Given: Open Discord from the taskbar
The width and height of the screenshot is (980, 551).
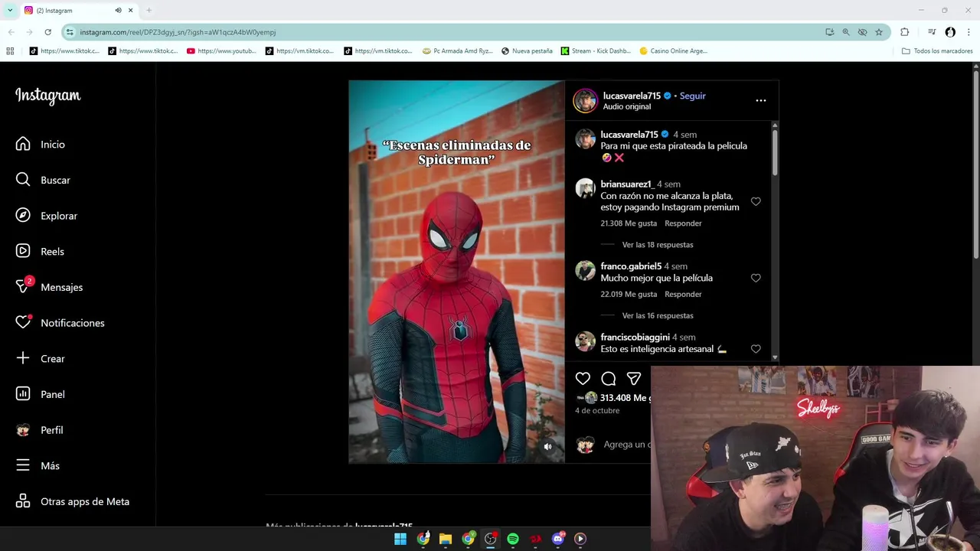Looking at the screenshot, I should pos(558,539).
